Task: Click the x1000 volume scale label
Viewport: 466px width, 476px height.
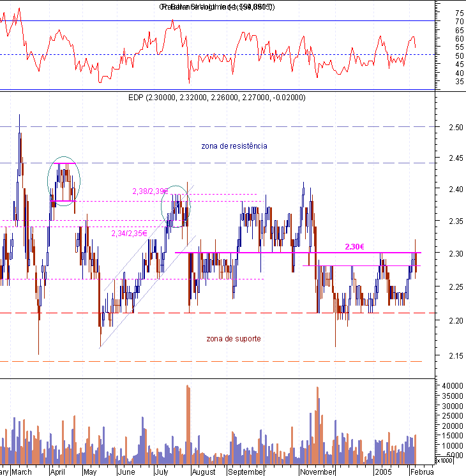Action: click(x=444, y=461)
